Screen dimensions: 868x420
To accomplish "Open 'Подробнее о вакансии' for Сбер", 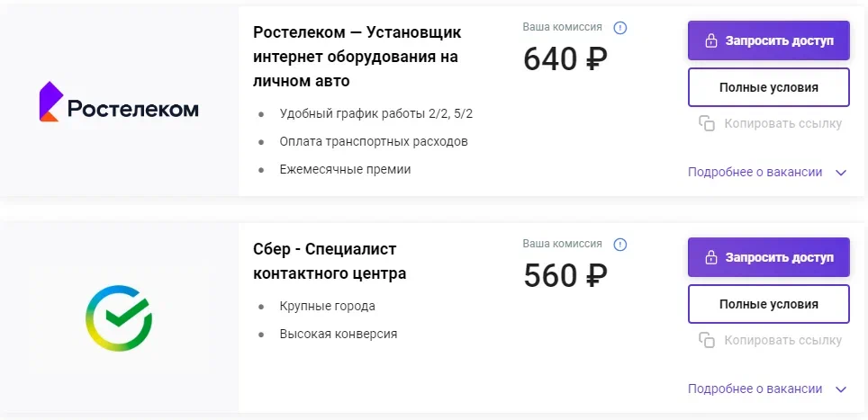I will pos(755,389).
